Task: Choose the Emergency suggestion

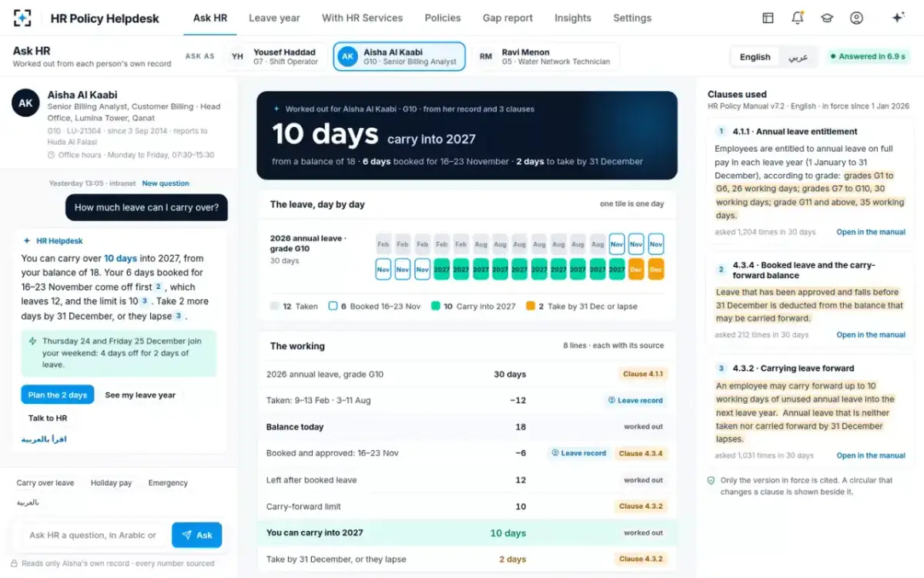Action: pyautogui.click(x=168, y=483)
